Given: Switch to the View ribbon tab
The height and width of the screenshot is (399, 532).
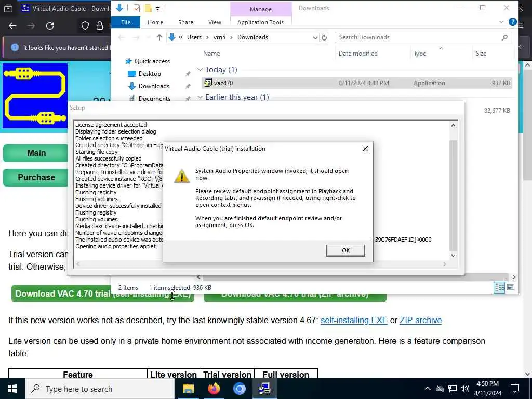Looking at the screenshot, I should coord(215,22).
